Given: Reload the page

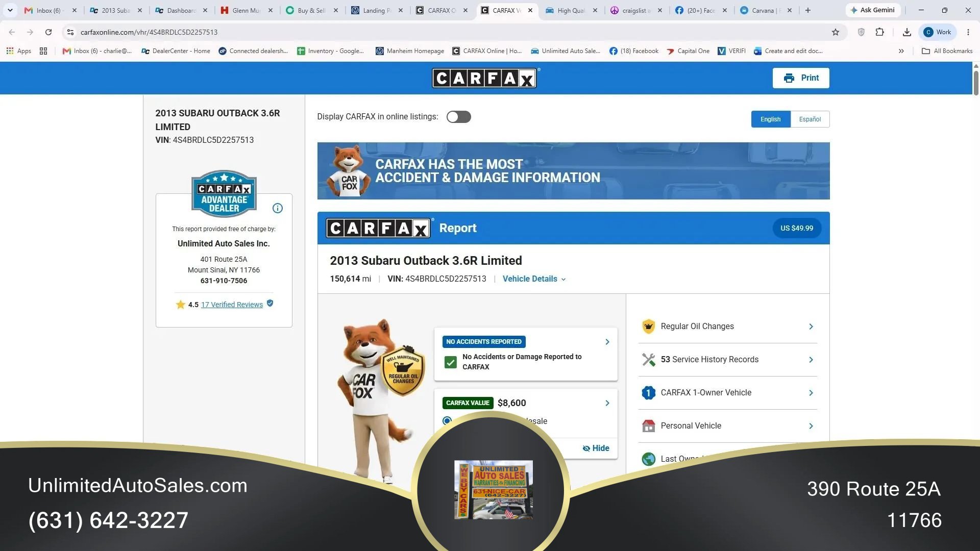Looking at the screenshot, I should (x=48, y=32).
